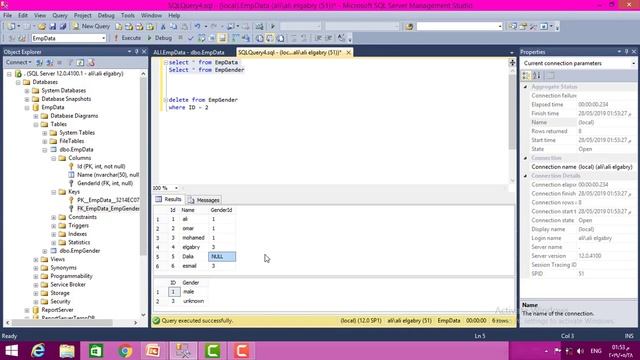Toggle Include Actual Execution Plan

(235, 38)
